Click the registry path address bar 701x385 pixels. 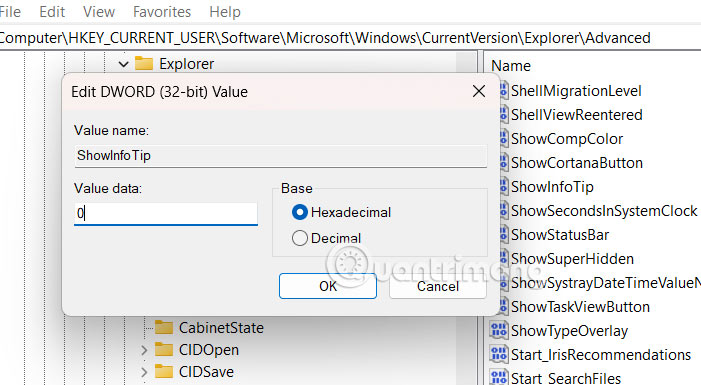tap(350, 38)
